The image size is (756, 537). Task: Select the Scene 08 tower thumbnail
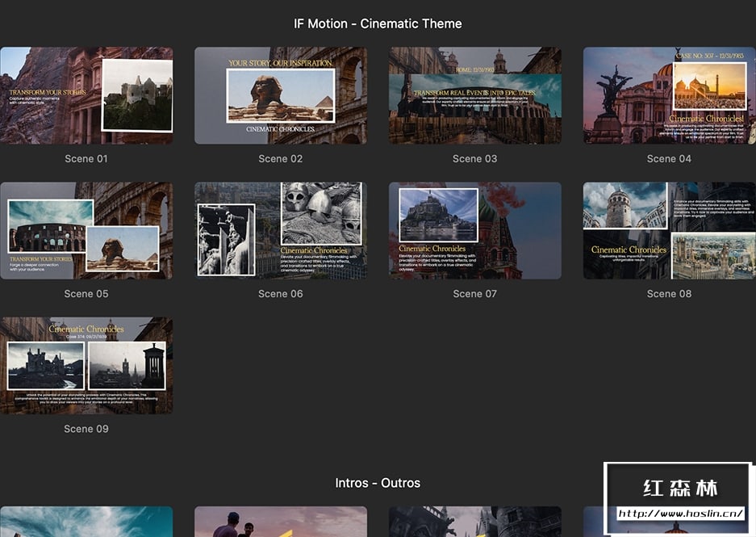pos(669,230)
